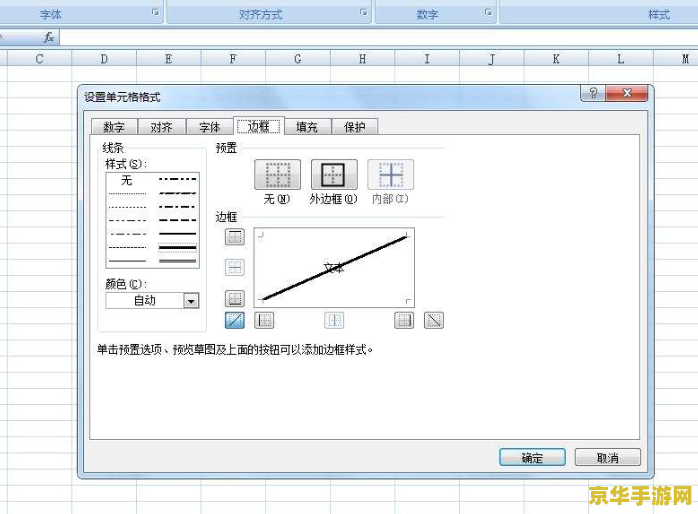Viewport: 698px width, 514px height.
Task: Select column K header
Action: (556, 58)
